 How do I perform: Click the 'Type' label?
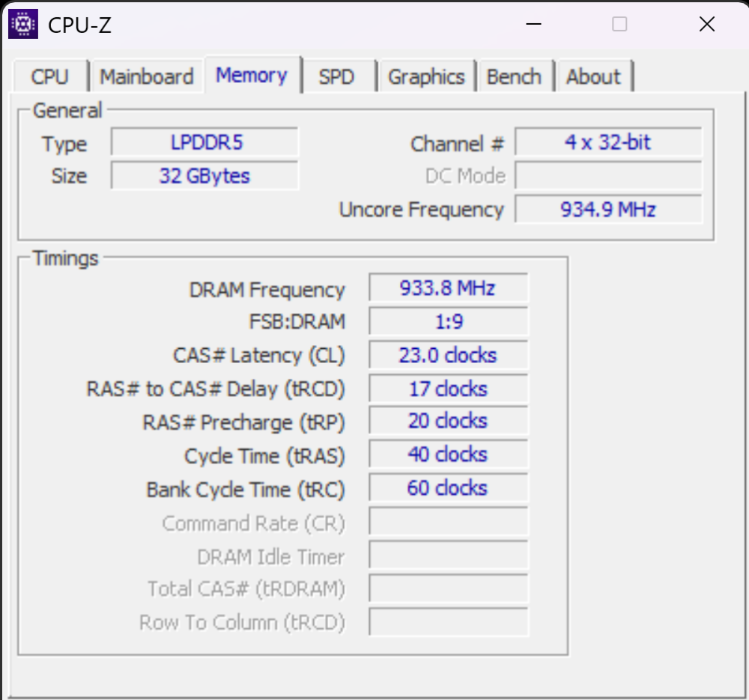64,144
